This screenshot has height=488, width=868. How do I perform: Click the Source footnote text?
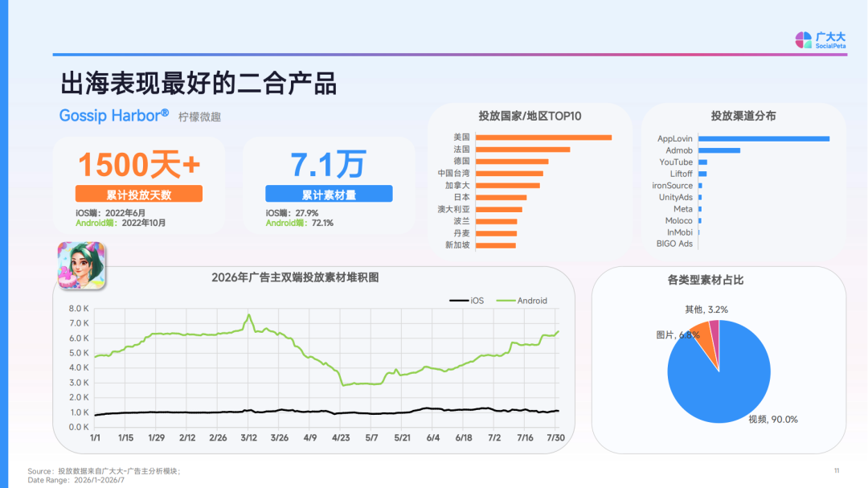104,471
